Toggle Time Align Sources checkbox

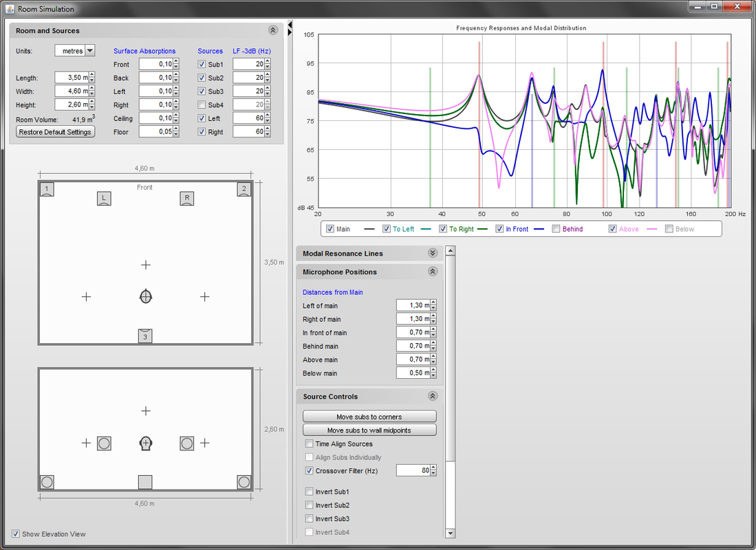pos(309,444)
